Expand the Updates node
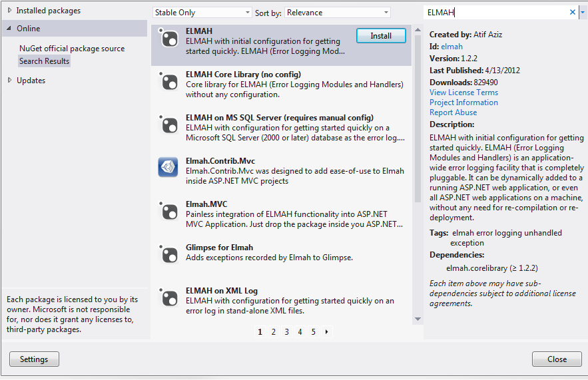The height and width of the screenshot is (380, 588). (x=10, y=81)
